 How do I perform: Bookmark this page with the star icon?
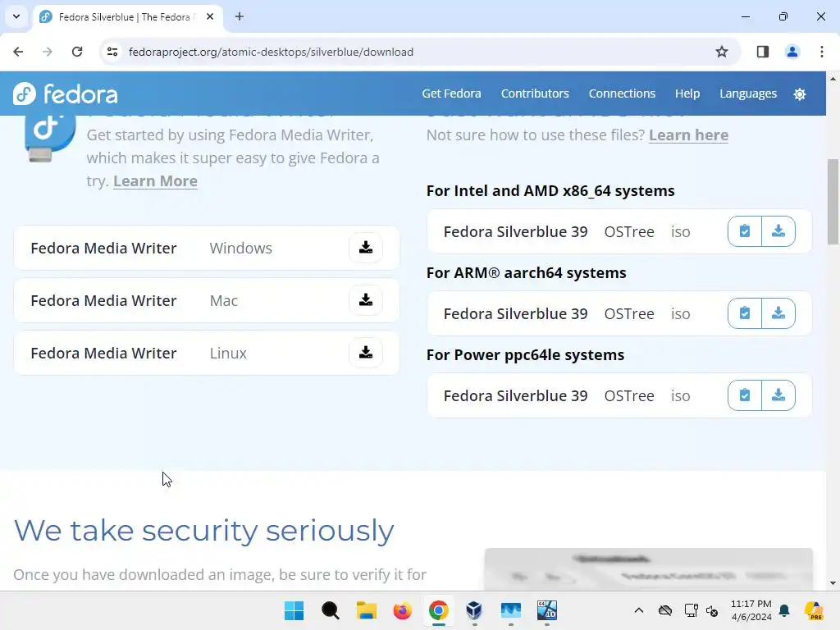click(x=722, y=52)
